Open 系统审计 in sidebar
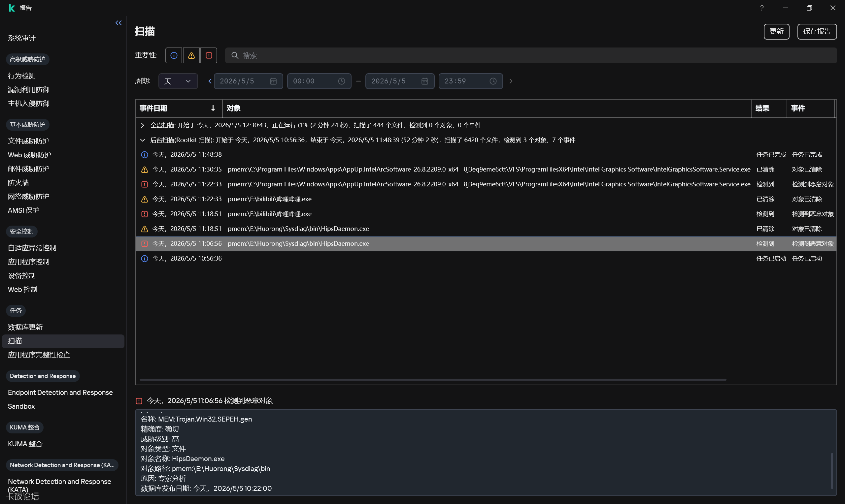 click(x=22, y=38)
